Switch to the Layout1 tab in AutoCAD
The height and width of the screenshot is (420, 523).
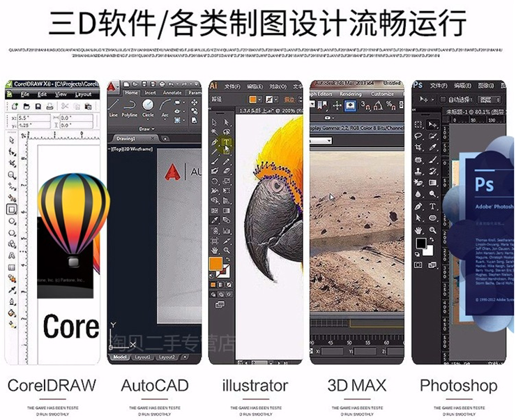(x=142, y=357)
